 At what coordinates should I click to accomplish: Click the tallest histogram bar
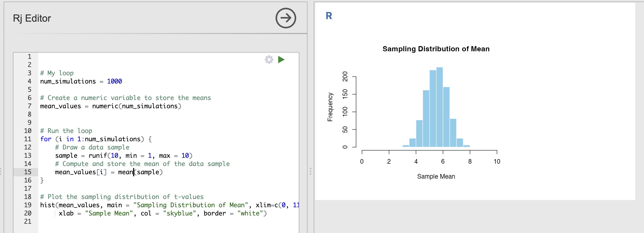click(x=439, y=107)
